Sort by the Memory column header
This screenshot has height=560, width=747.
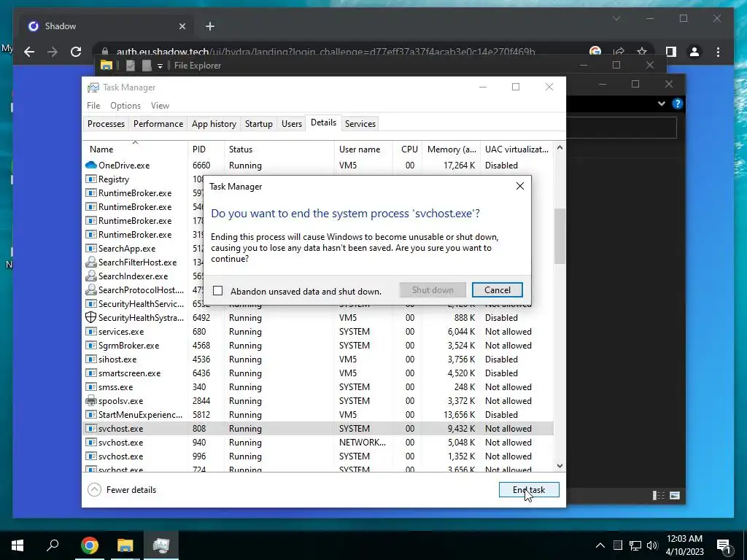pos(451,149)
